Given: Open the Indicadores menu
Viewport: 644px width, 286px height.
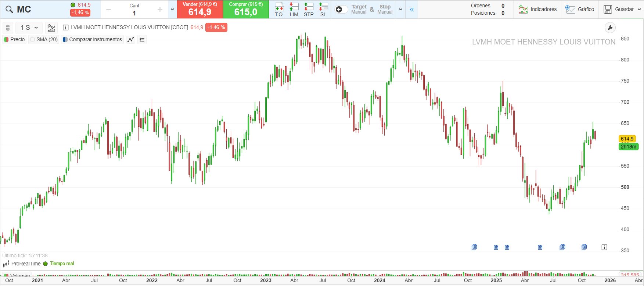Looking at the screenshot, I should coord(537,10).
